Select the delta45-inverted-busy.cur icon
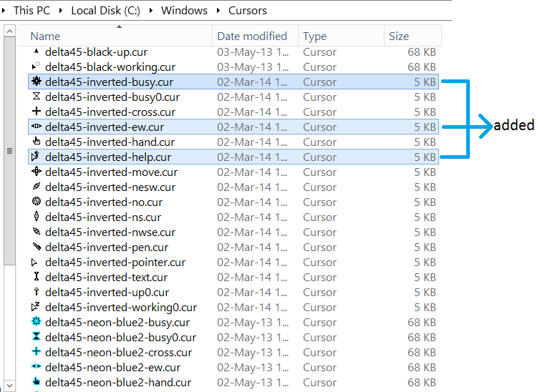 pos(36,82)
